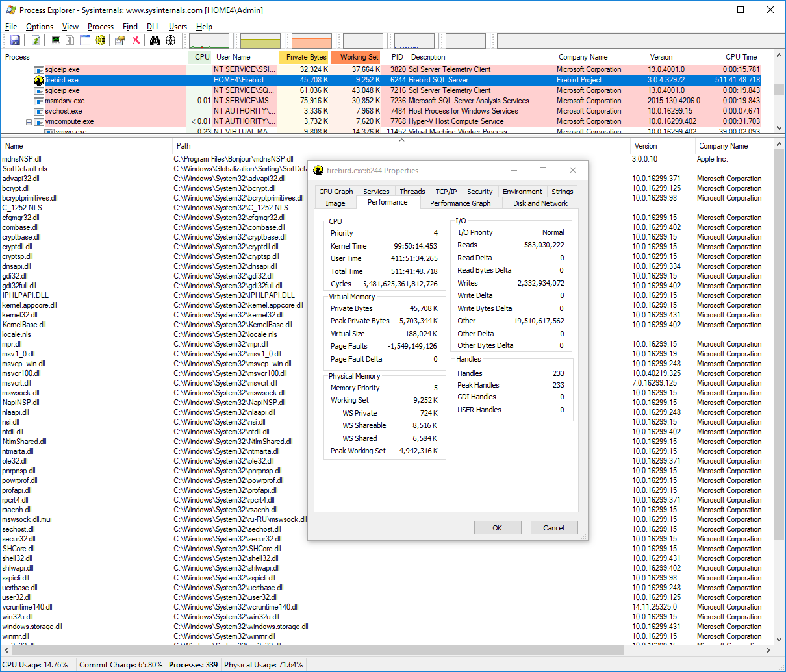Click the Process Explorer title bar icon
This screenshot has height=672, width=786.
[10, 10]
